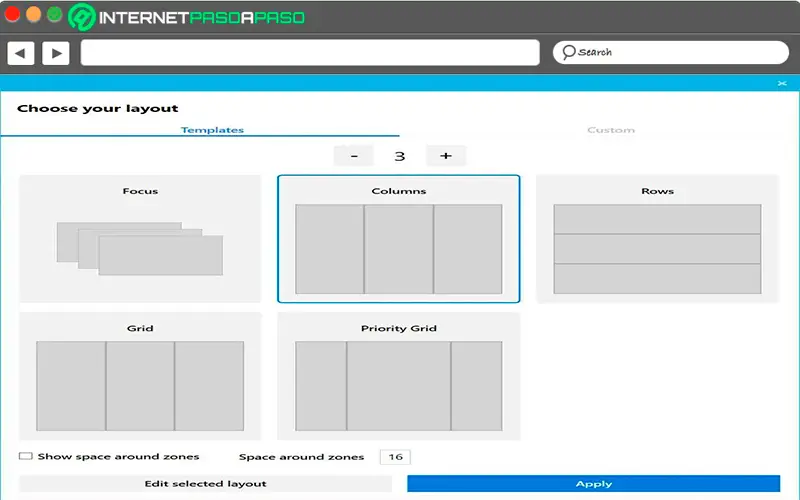Image resolution: width=800 pixels, height=500 pixels.
Task: Click the Space around zones value field
Action: coord(395,457)
